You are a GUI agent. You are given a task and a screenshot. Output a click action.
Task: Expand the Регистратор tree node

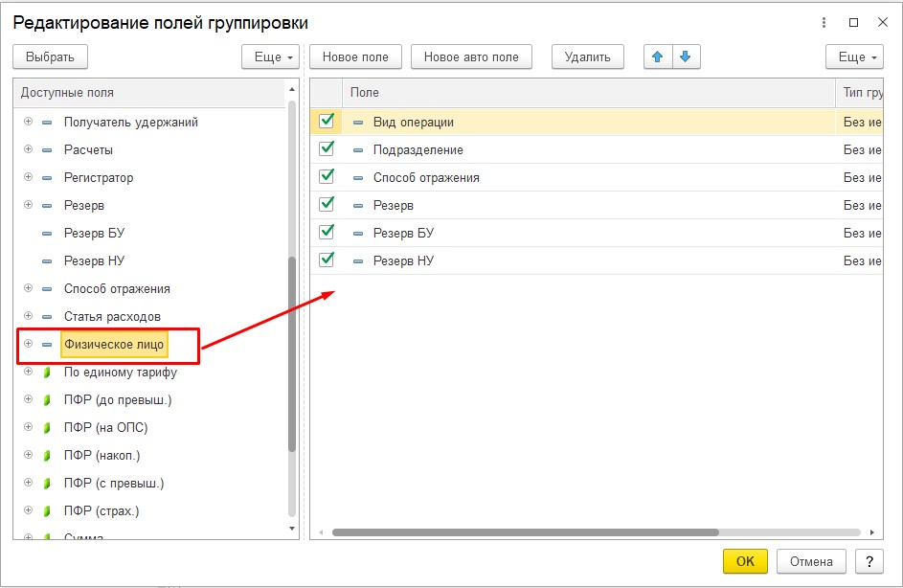(28, 177)
